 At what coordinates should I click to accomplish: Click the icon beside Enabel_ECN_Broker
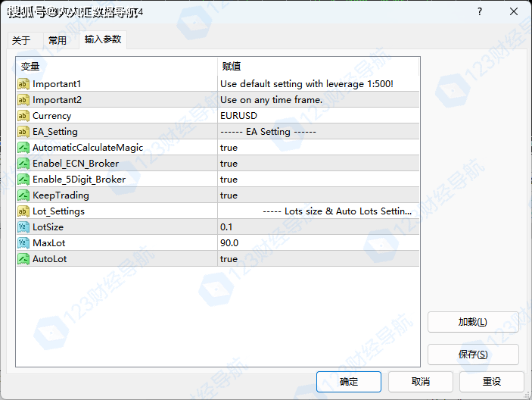23,164
